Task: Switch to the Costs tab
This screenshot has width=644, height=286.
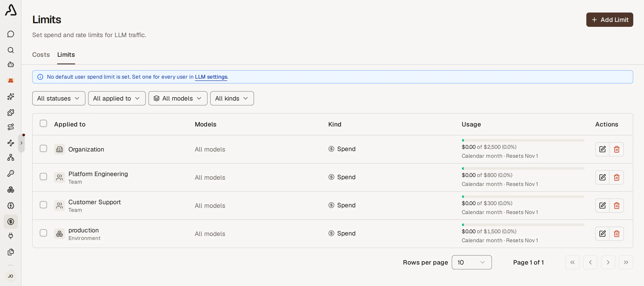Action: point(41,55)
